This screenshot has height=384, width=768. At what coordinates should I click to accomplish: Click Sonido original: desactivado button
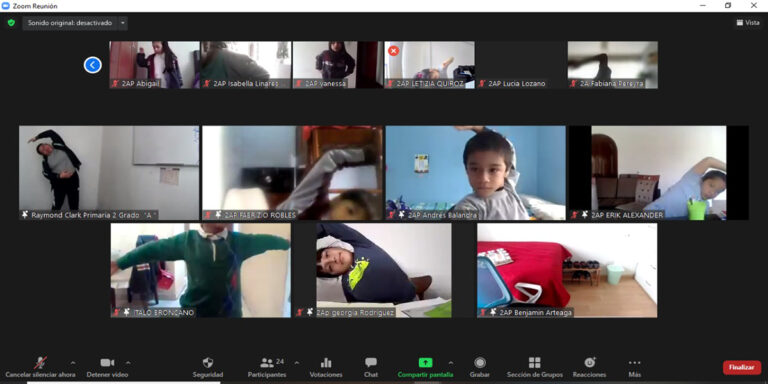pos(70,23)
